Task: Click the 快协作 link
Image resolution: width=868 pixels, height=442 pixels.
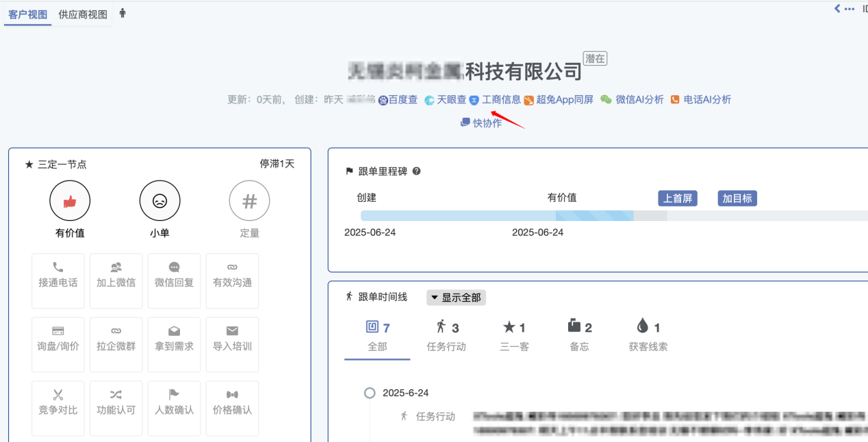Action: (481, 123)
